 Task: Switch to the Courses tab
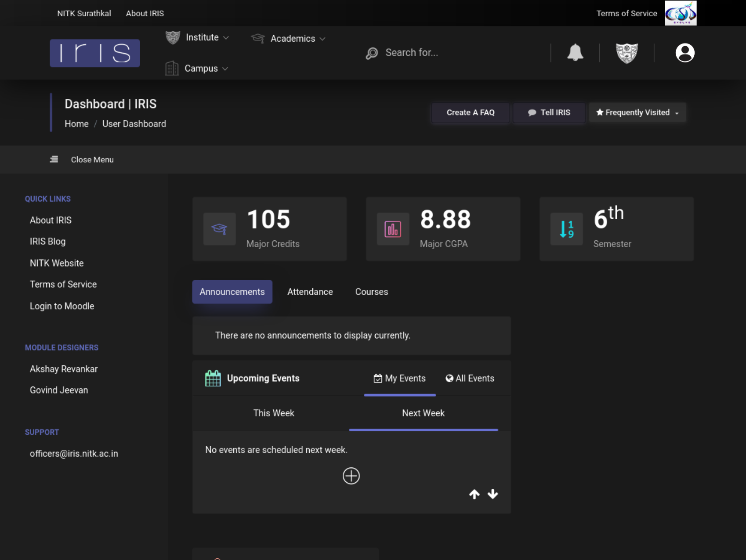coord(371,292)
